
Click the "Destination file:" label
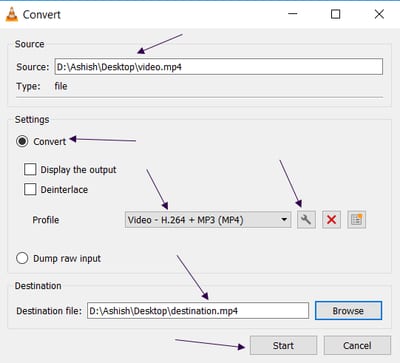[49, 311]
